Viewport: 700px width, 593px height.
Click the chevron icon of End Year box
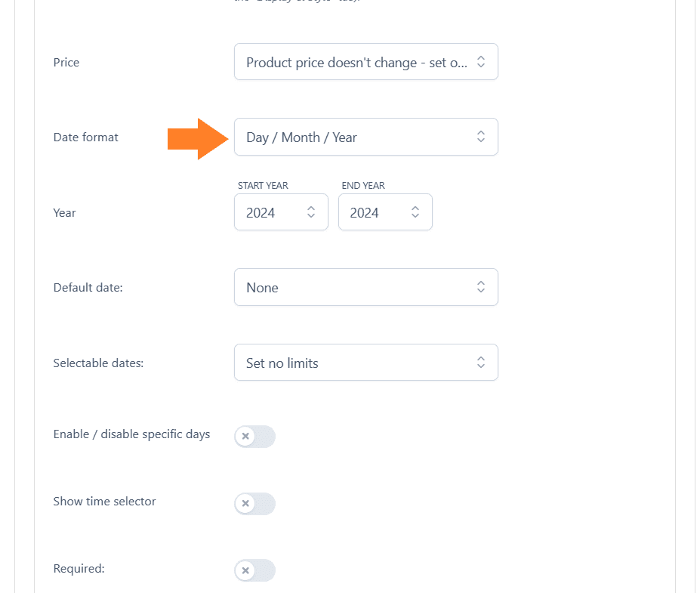pos(415,212)
